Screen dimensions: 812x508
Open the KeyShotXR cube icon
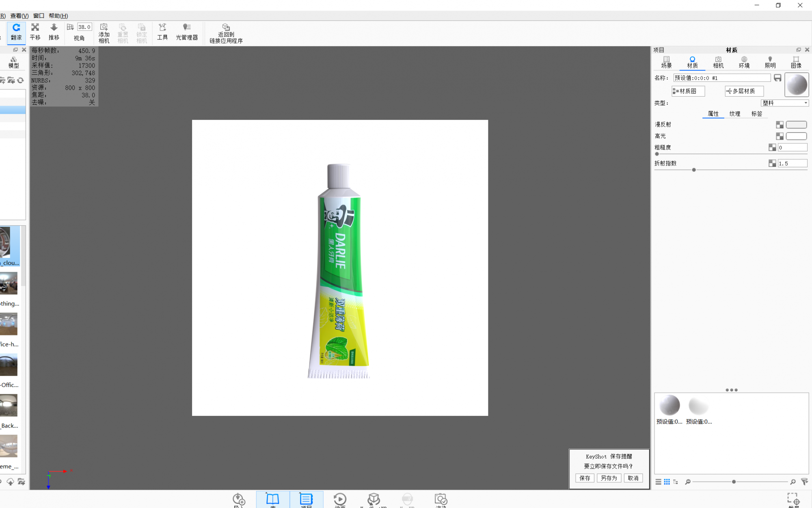(374, 499)
